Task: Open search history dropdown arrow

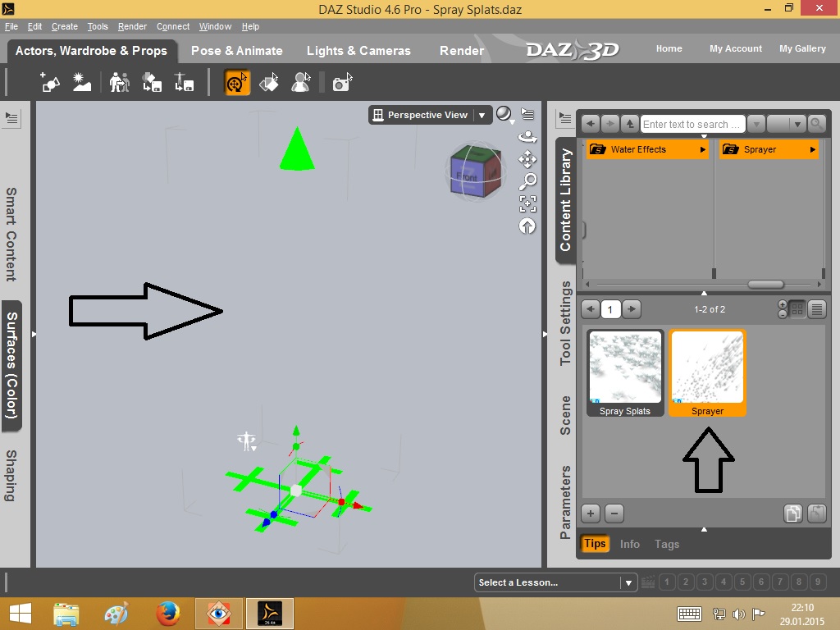Action: pyautogui.click(x=756, y=125)
